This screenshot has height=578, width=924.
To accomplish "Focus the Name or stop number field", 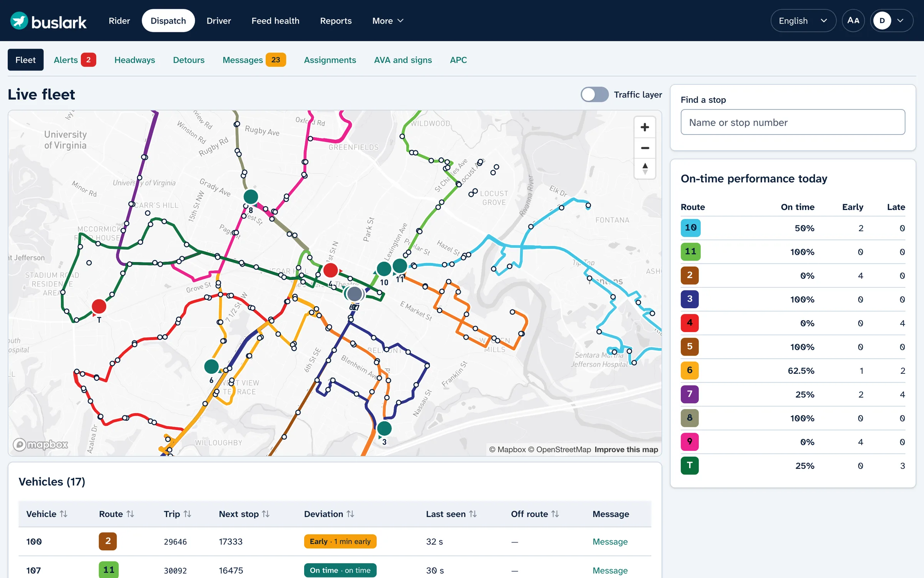I will pos(793,122).
